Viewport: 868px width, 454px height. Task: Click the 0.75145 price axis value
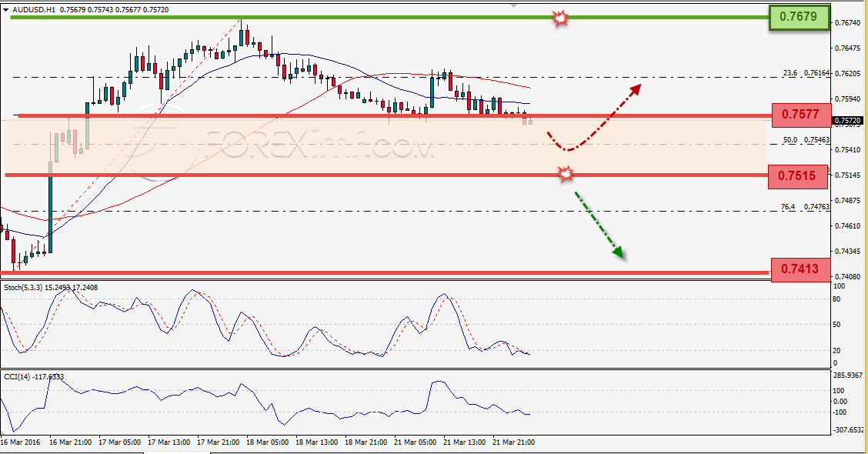pos(847,175)
